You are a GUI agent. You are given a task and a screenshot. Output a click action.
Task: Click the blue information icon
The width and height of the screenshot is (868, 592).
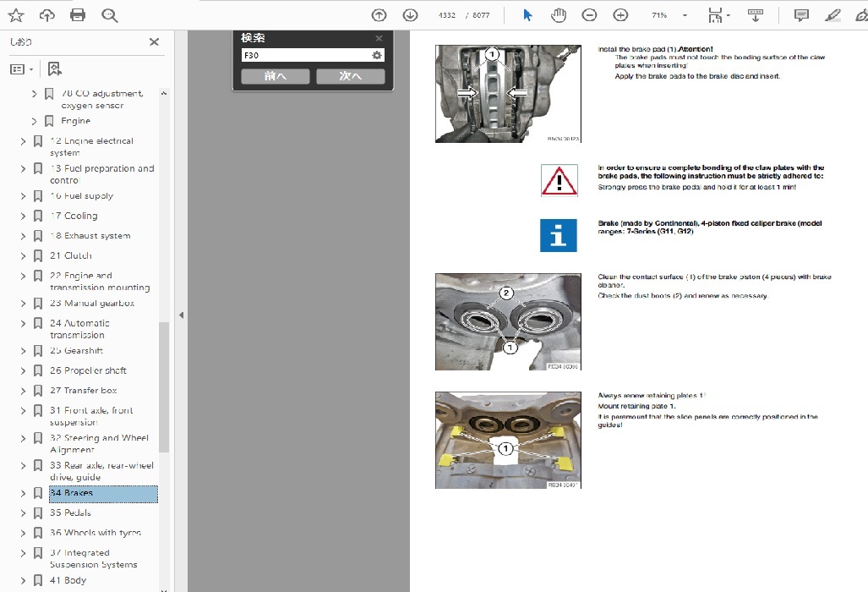(559, 235)
